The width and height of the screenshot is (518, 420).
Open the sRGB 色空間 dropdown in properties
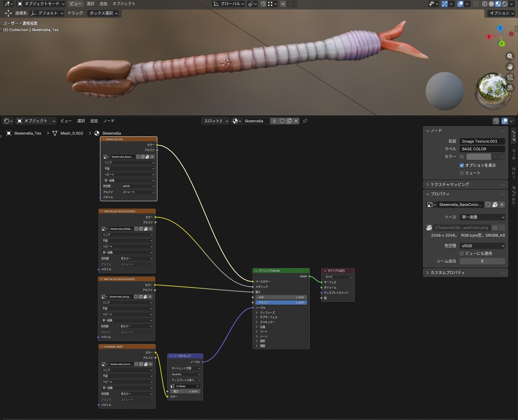tap(482, 246)
